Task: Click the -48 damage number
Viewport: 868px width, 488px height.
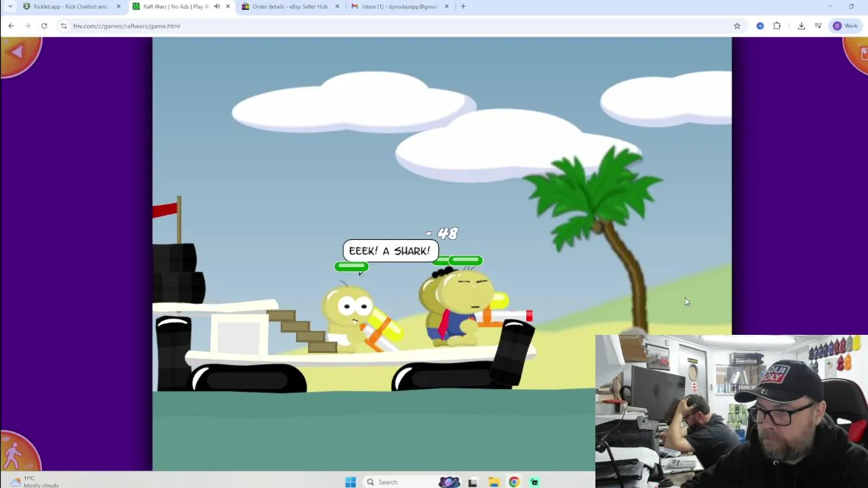Action: 442,234
